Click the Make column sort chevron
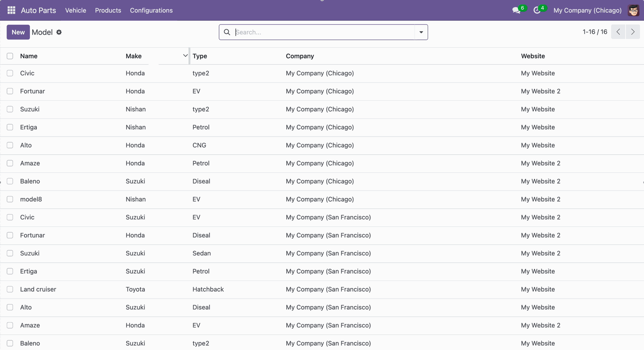The image size is (644, 350). pos(185,56)
